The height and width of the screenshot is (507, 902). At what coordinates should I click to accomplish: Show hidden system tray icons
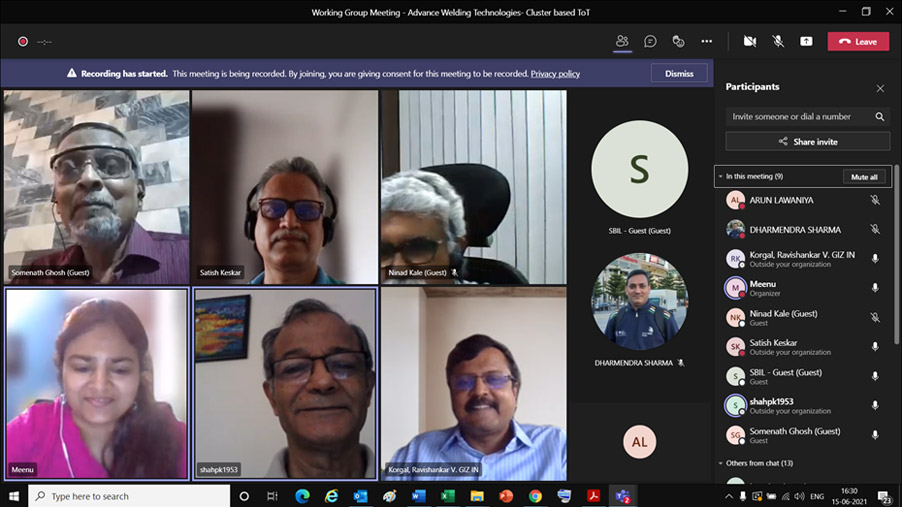coord(728,496)
